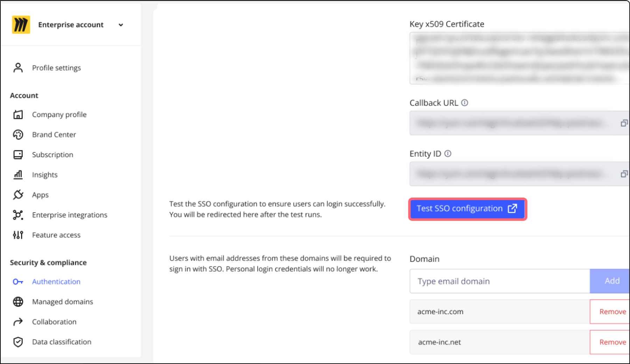Image resolution: width=630 pixels, height=364 pixels.
Task: Click the Type email domain field
Action: [499, 281]
